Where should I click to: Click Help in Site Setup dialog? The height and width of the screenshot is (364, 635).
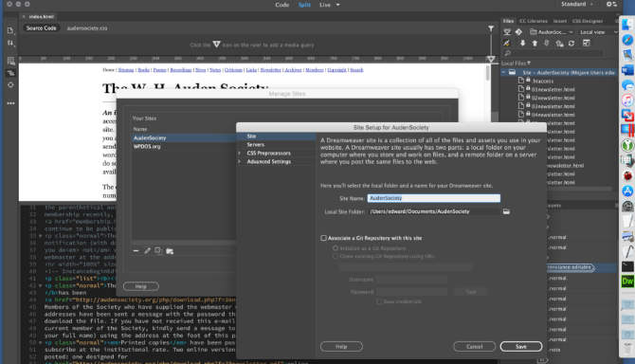coord(341,347)
